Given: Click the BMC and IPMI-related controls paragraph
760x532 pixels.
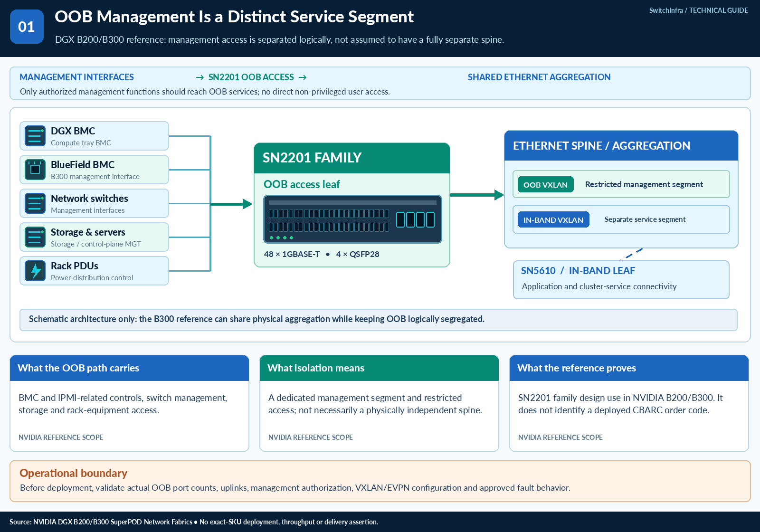Looking at the screenshot, I should coord(123,404).
